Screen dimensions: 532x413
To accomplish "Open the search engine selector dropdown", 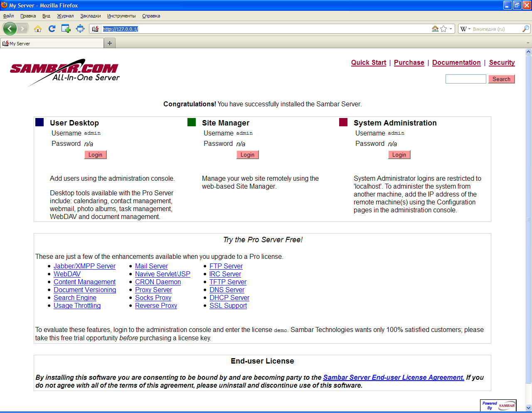I will pyautogui.click(x=465, y=29).
